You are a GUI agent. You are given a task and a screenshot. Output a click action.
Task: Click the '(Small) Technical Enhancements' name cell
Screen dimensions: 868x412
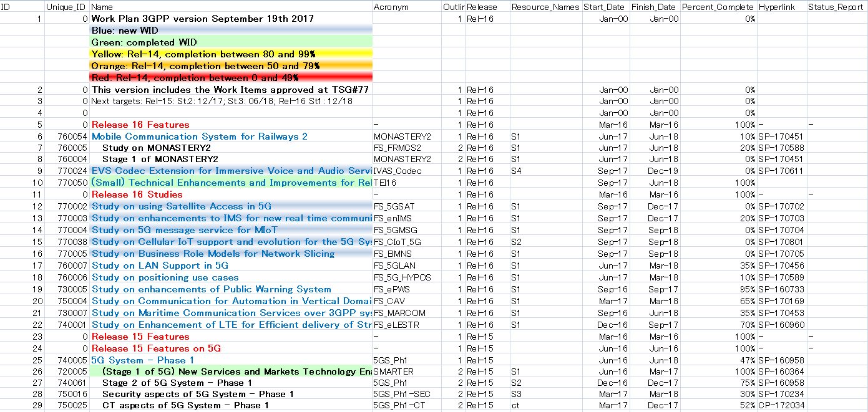(231, 183)
